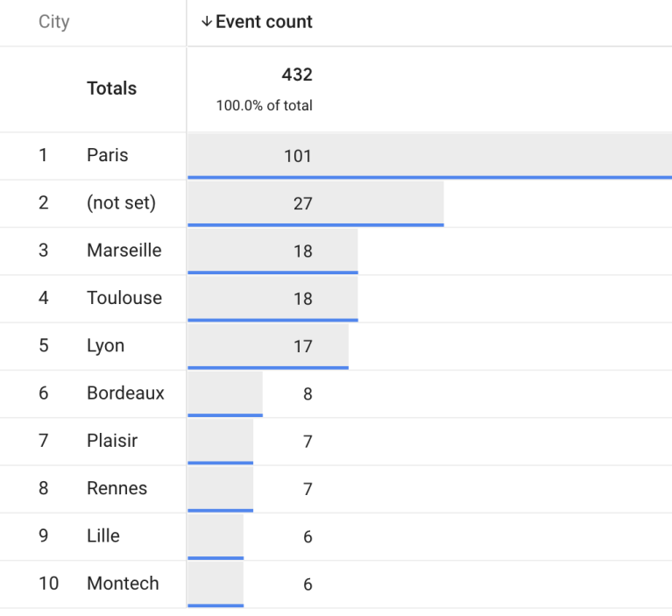Choose Marseille from the city list
This screenshot has width=672, height=616.
click(124, 251)
